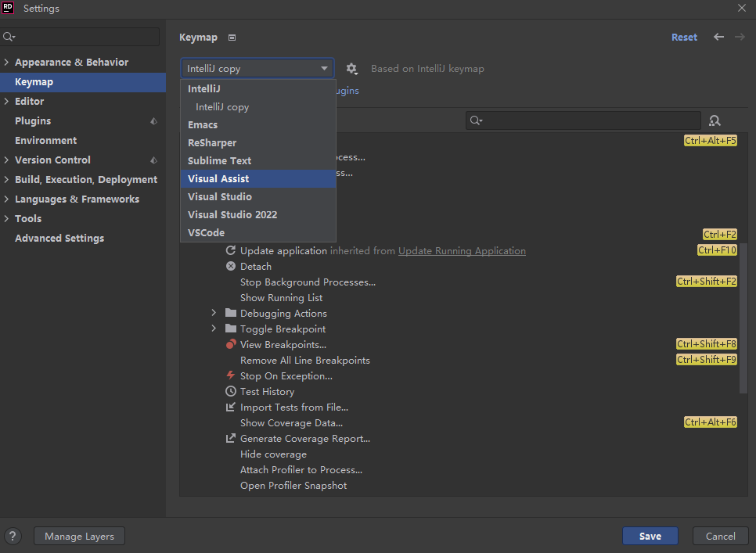Open help with the question mark button

pos(13,536)
